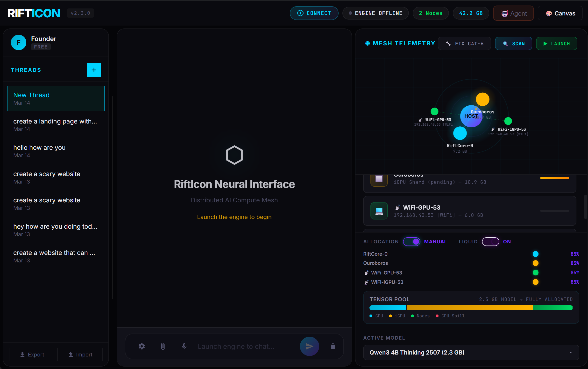Click the microphone voice input icon

coord(184,346)
